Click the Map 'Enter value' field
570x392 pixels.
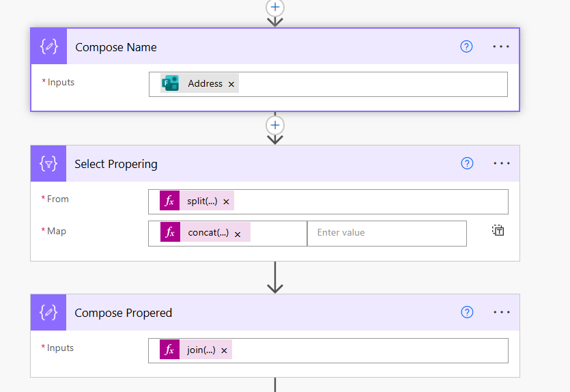(386, 233)
